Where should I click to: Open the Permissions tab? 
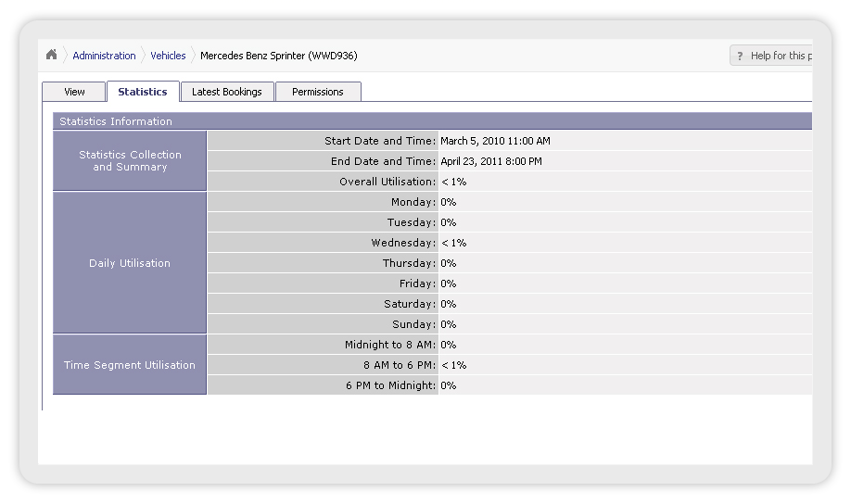[x=318, y=92]
